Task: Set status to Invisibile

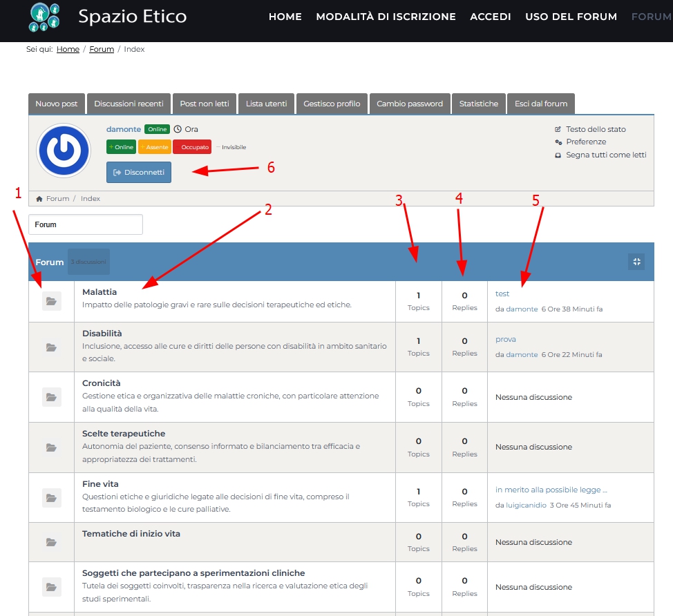Action: pyautogui.click(x=231, y=147)
